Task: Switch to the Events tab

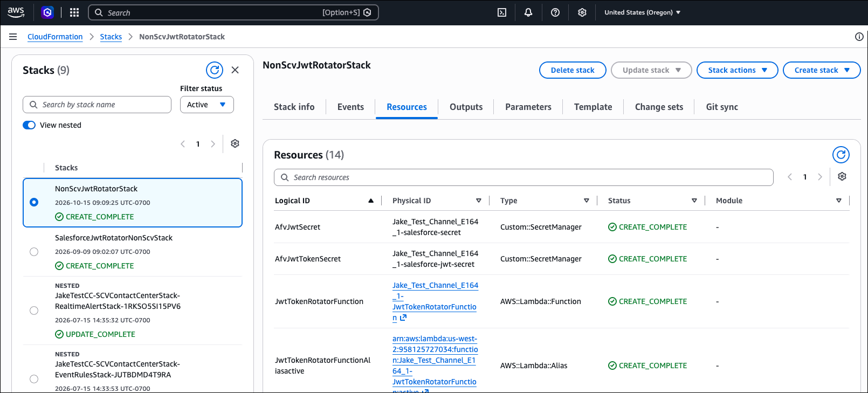Action: coord(350,107)
